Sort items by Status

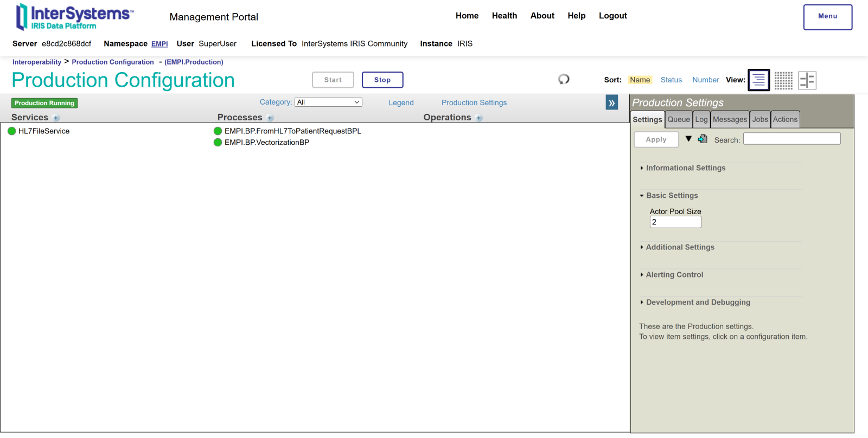(x=671, y=80)
